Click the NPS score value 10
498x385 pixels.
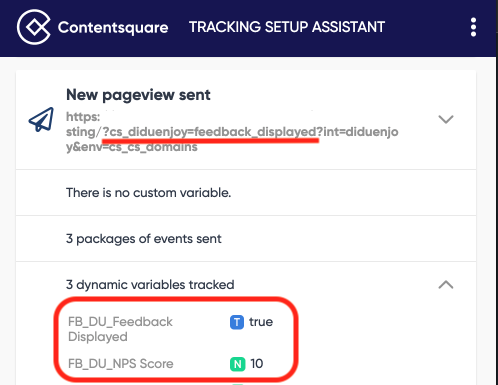[257, 364]
